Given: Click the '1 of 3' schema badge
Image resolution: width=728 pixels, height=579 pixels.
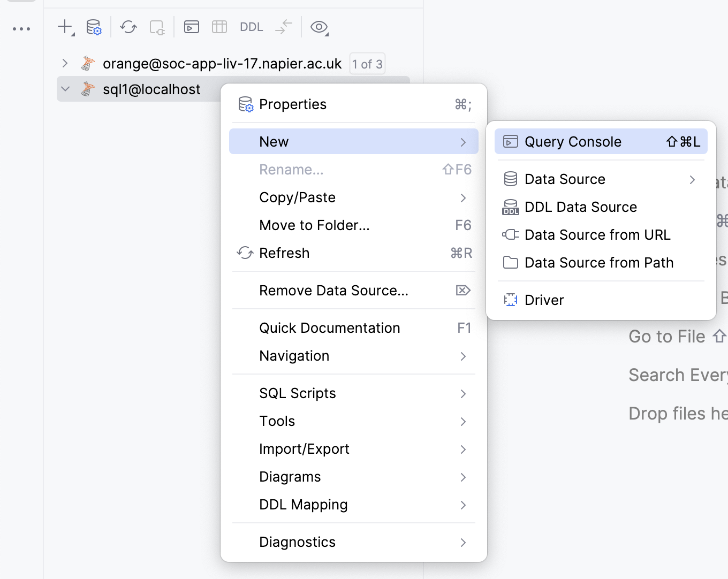Looking at the screenshot, I should pos(367,64).
